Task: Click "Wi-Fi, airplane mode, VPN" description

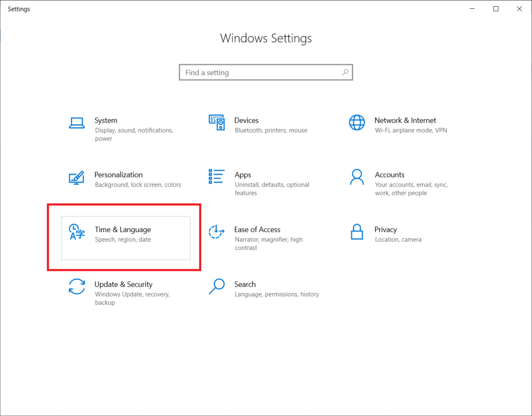Action: (411, 131)
